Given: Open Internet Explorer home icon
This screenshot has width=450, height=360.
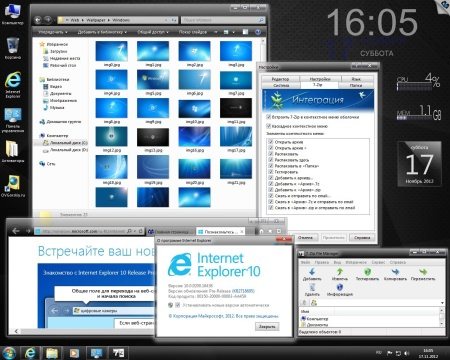Looking at the screenshot, I should point(262,231).
